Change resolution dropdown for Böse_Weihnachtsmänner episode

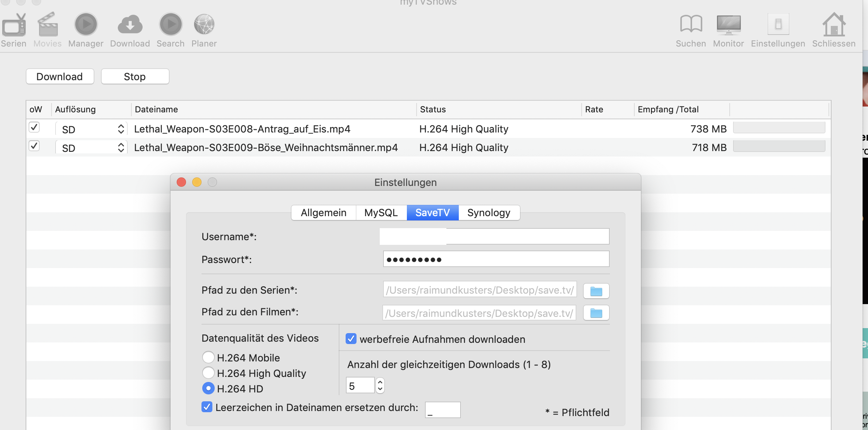pos(121,147)
